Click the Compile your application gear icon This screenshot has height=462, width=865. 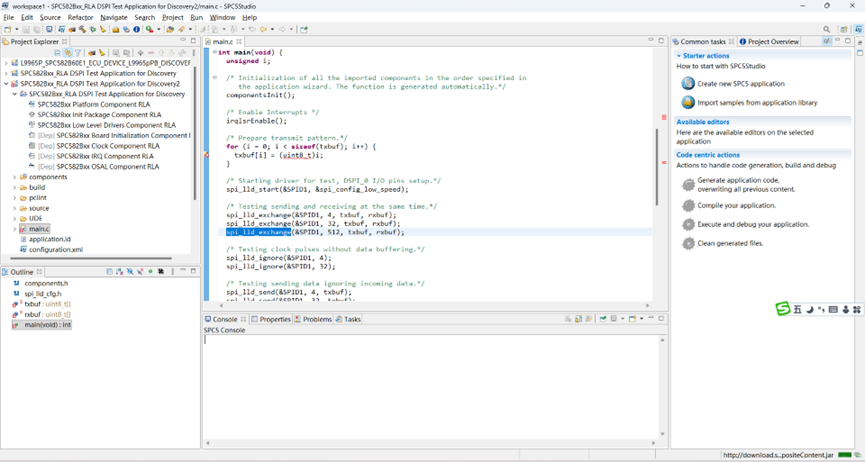pyautogui.click(x=688, y=205)
